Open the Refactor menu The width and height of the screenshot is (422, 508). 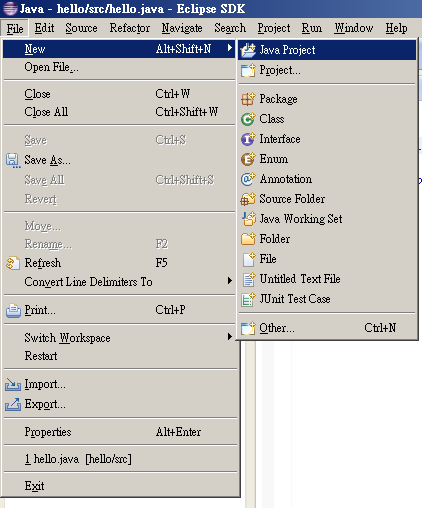pyautogui.click(x=130, y=28)
